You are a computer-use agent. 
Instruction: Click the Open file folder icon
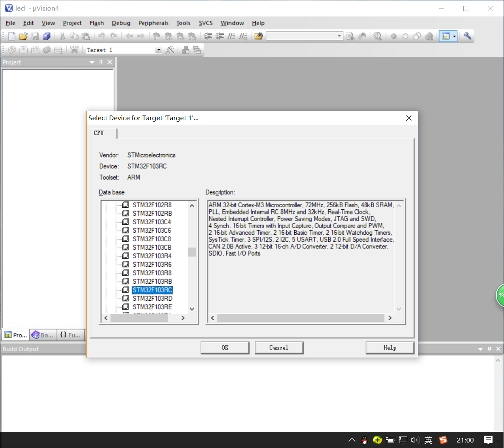tap(23, 36)
